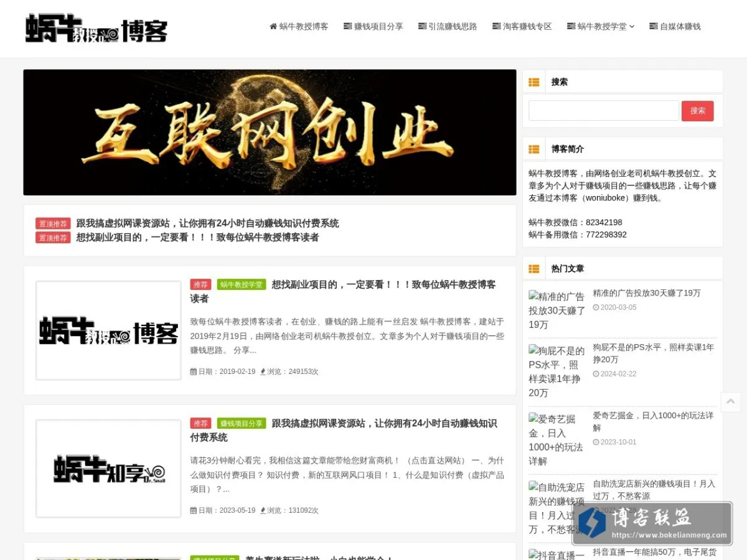This screenshot has height=560, width=747.
Task: Click clock icon beside 2024-02-22
Action: point(596,374)
